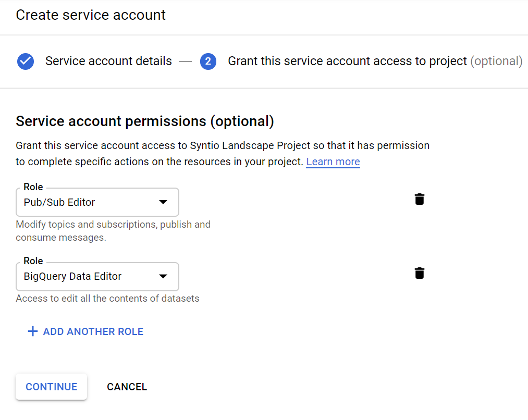
Task: Click the CONTINUE button
Action: 52,387
